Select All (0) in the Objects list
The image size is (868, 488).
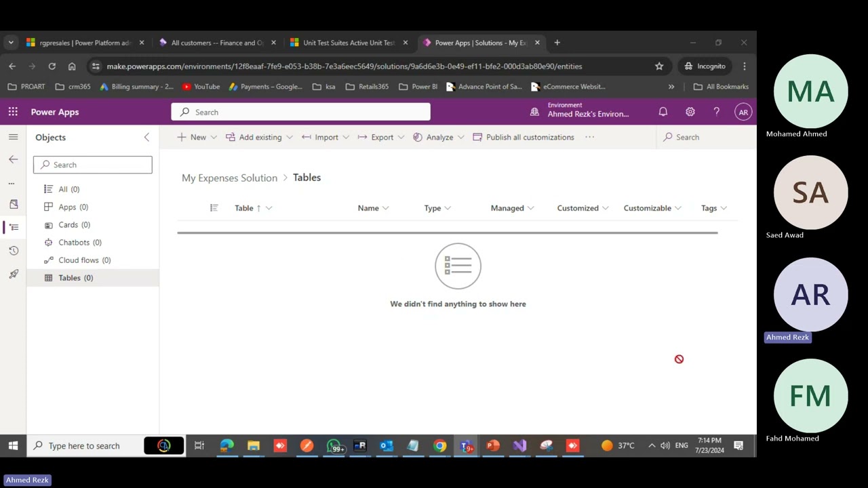coord(93,189)
